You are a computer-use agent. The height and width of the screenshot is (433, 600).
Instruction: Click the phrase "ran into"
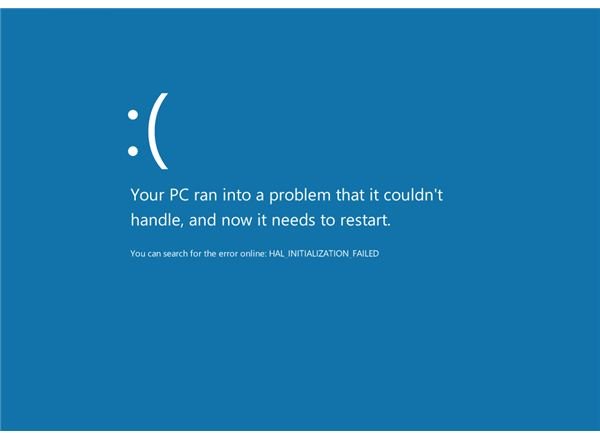pyautogui.click(x=222, y=195)
